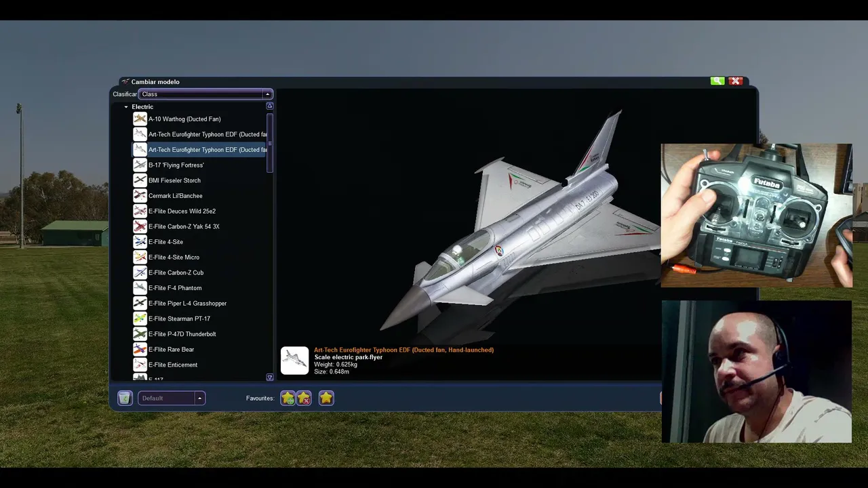Screen dimensions: 868x488
Task: Click the model list scrollbar thumb
Action: 270,142
